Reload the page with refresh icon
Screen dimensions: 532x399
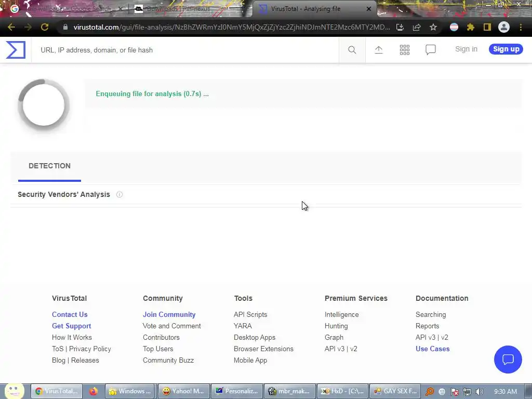click(x=45, y=27)
